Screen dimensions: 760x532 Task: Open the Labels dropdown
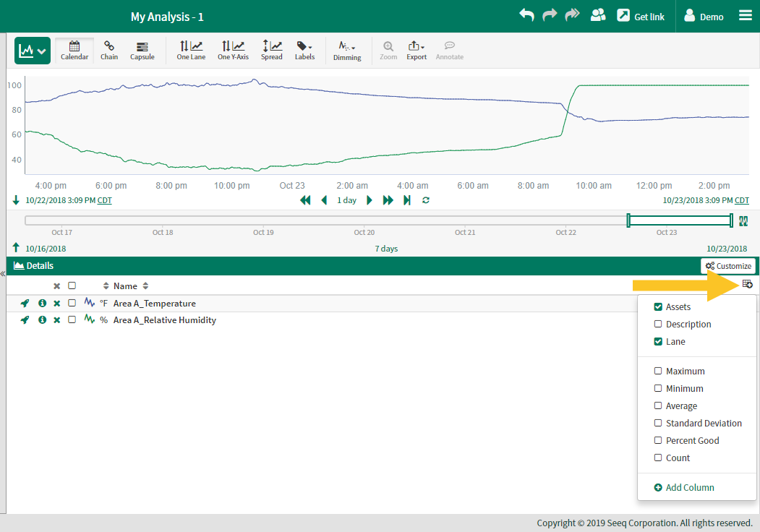click(304, 51)
